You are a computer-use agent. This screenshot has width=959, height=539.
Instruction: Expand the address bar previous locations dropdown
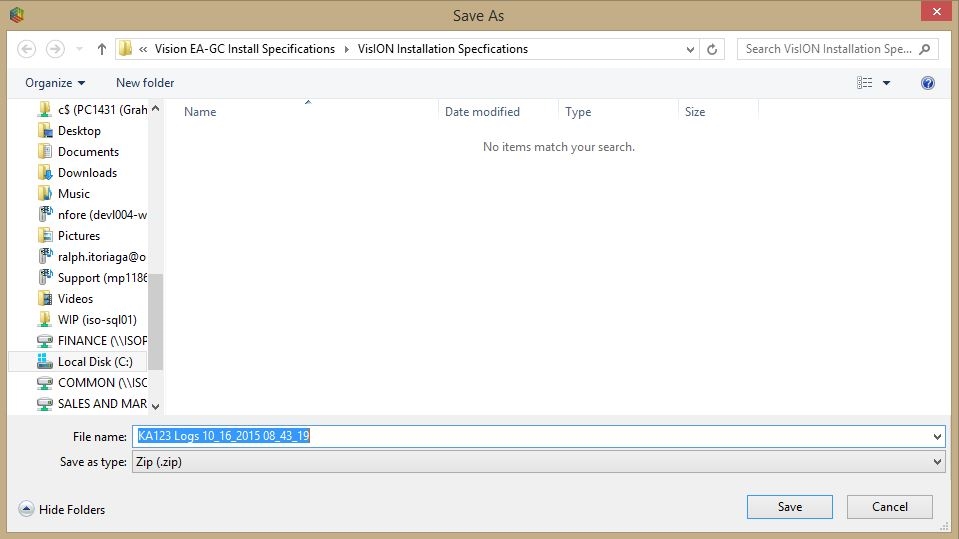tap(691, 49)
